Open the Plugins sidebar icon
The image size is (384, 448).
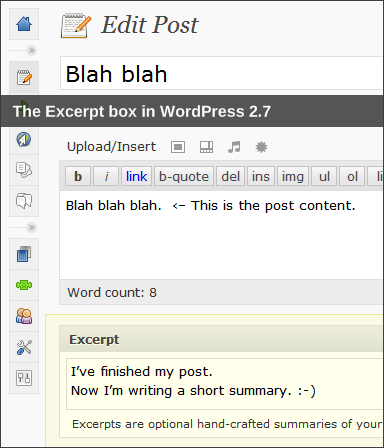tap(24, 285)
